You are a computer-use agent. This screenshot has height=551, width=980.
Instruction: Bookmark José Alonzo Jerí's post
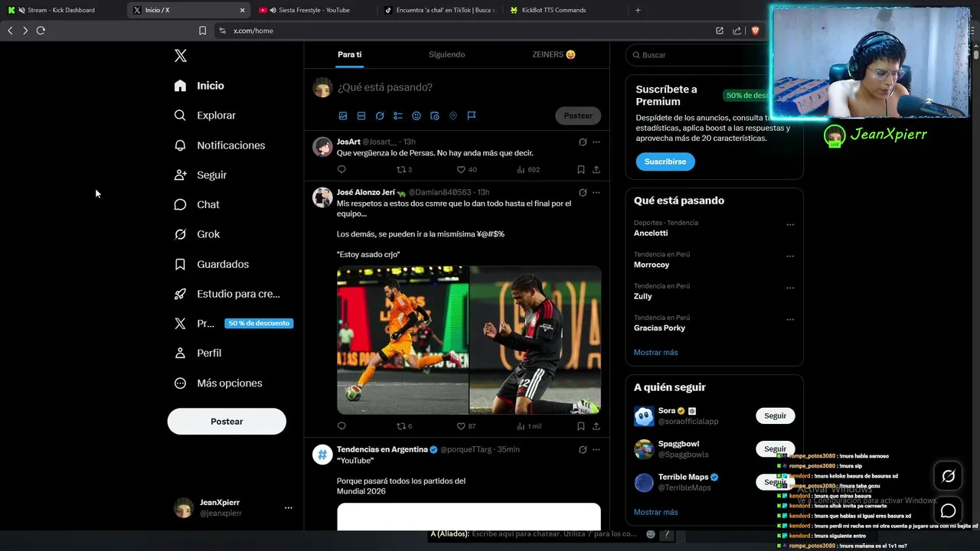(580, 426)
